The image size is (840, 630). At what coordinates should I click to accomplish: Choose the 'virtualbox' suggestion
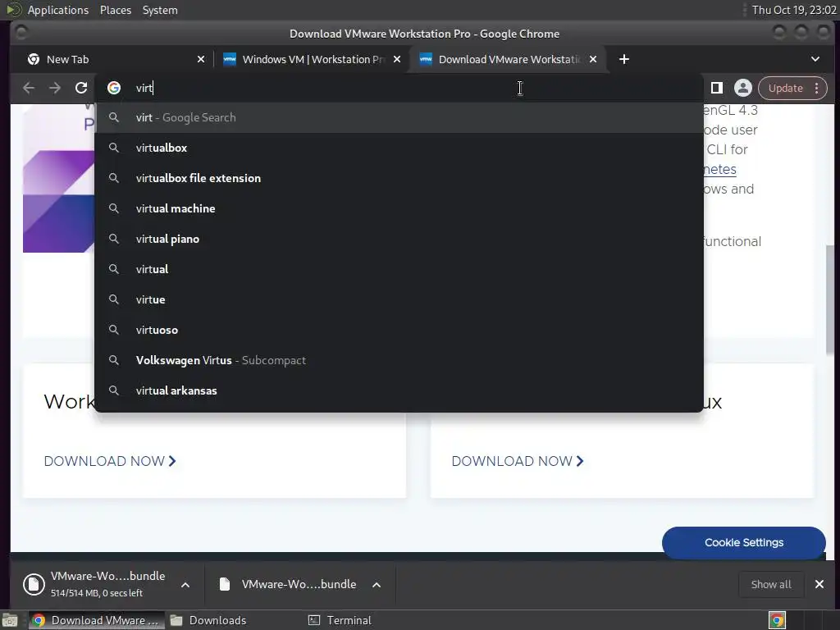coord(399,148)
